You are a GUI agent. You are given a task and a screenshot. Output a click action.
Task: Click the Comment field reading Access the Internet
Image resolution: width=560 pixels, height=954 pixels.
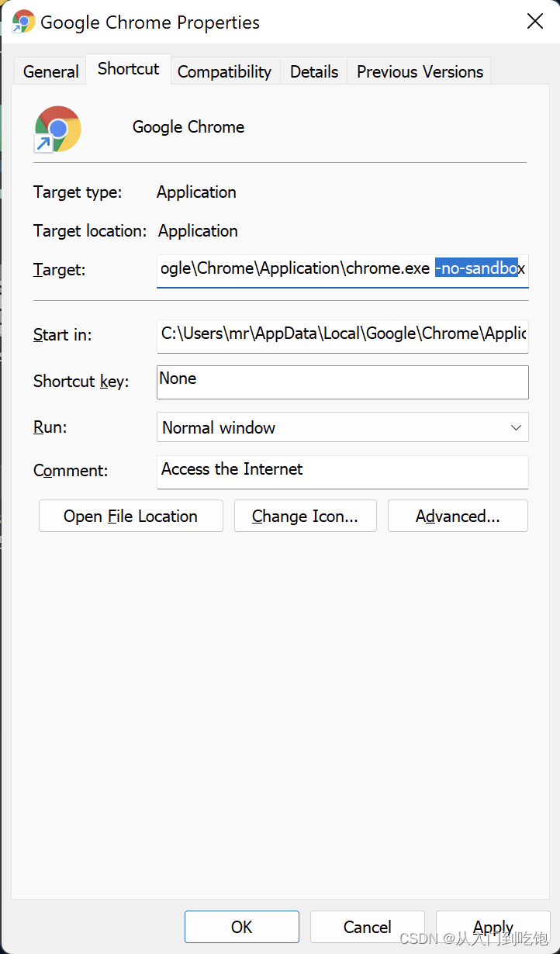[x=343, y=472]
